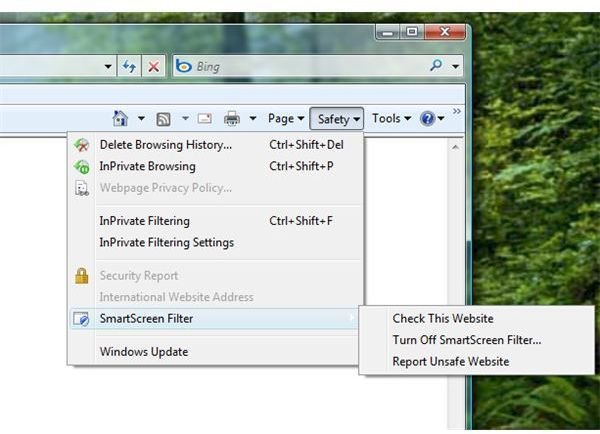Click the InPrivate Browsing icon
600x434 pixels.
(82, 166)
